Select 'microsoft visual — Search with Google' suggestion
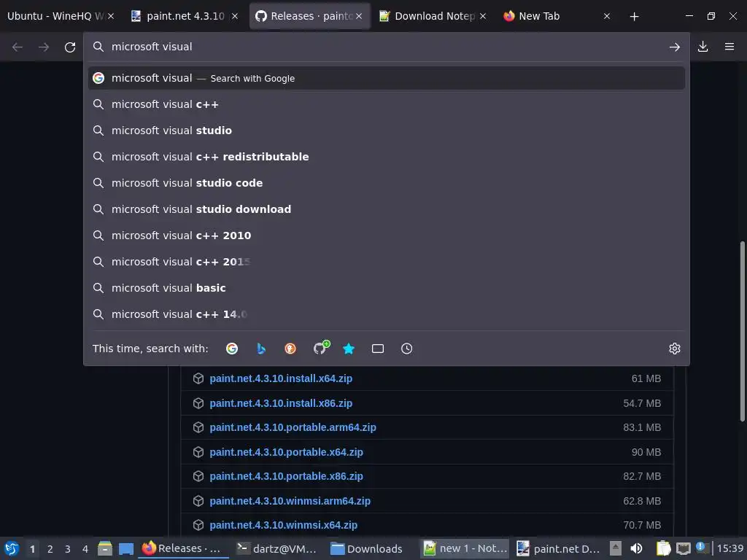This screenshot has width=747, height=560. pyautogui.click(x=387, y=78)
